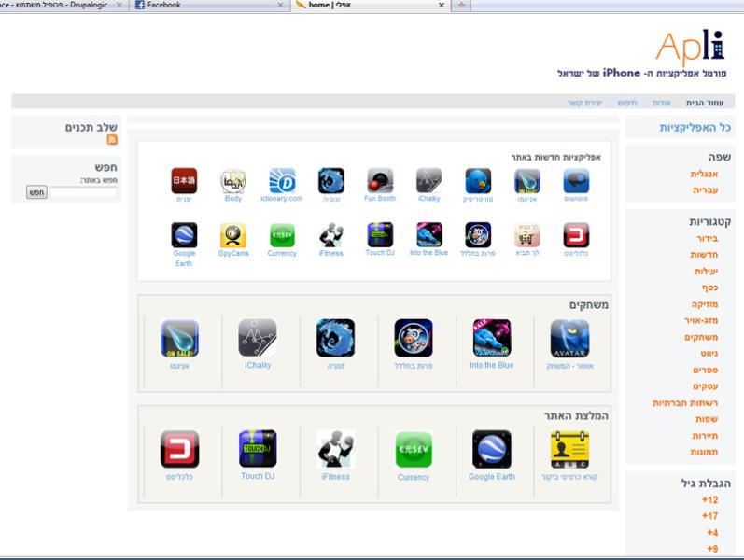Select the 'home | אפלי' browser tab
Image resolution: width=744 pixels, height=560 pixels.
(370, 6)
